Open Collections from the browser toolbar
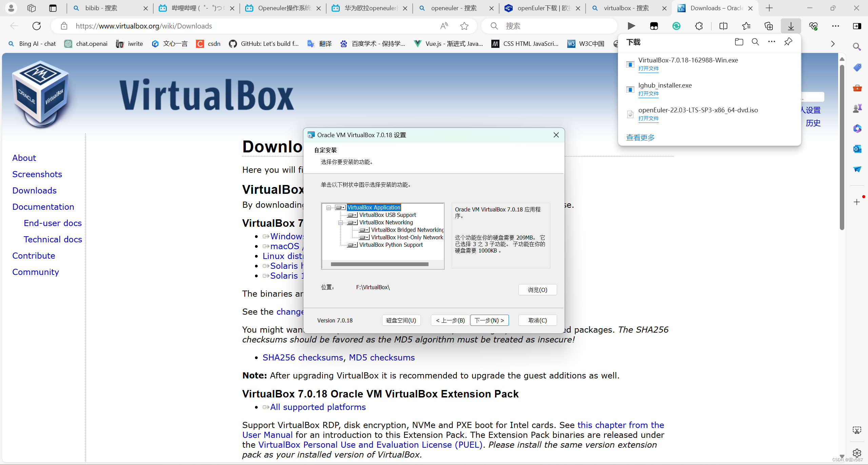 (768, 26)
